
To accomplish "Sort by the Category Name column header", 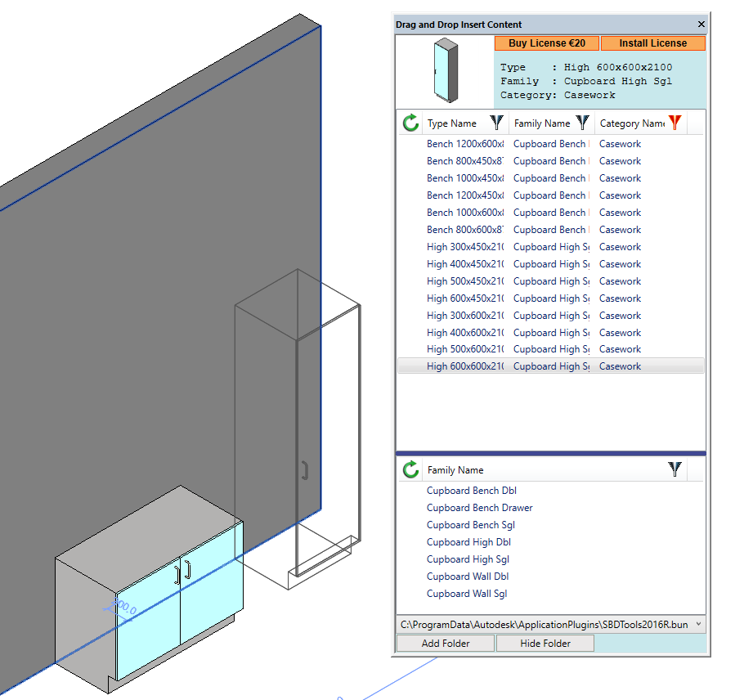I will point(630,123).
